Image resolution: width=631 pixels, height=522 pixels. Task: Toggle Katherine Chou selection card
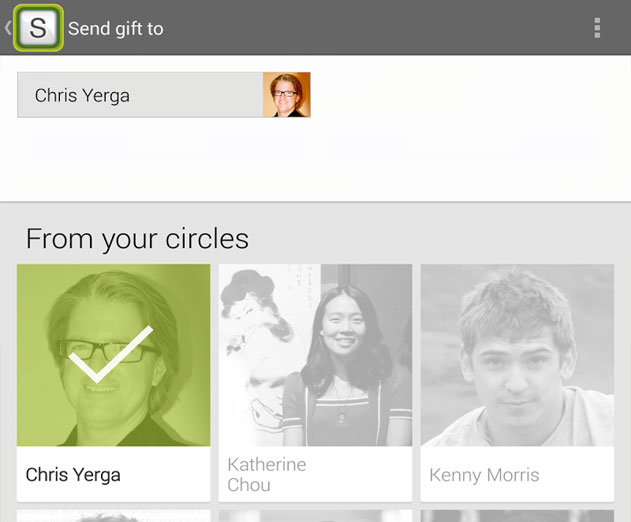[315, 383]
